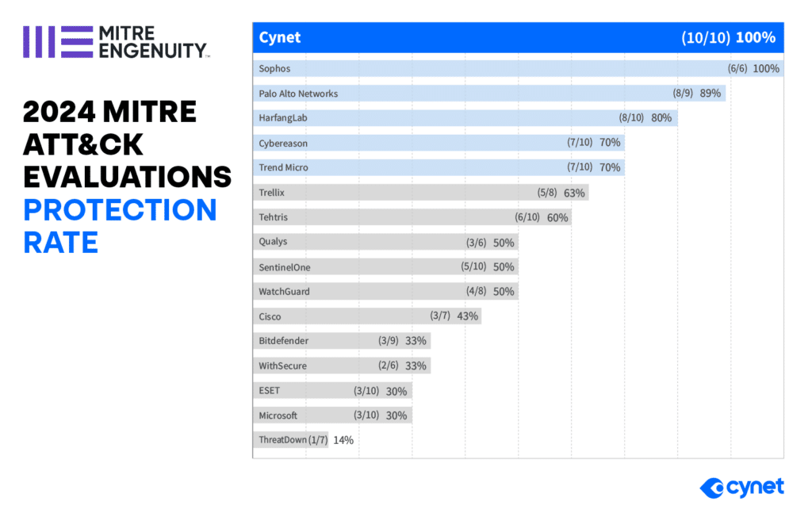Select the ThreatDown 14% bar
This screenshot has height=513, width=812.
[x=290, y=440]
